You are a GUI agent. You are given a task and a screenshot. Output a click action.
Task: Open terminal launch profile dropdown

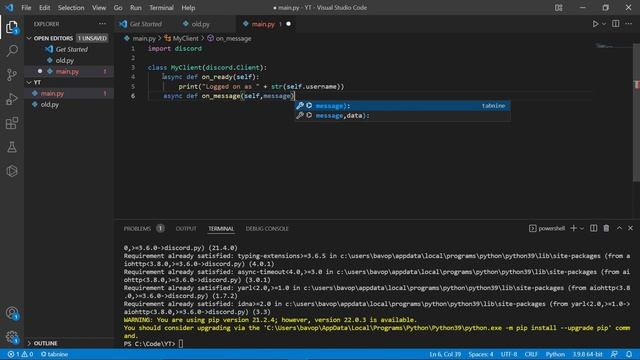click(582, 229)
